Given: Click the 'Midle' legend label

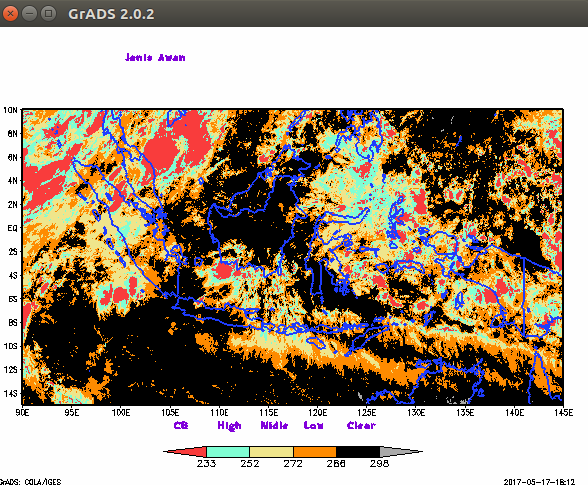Looking at the screenshot, I should coord(274,425).
